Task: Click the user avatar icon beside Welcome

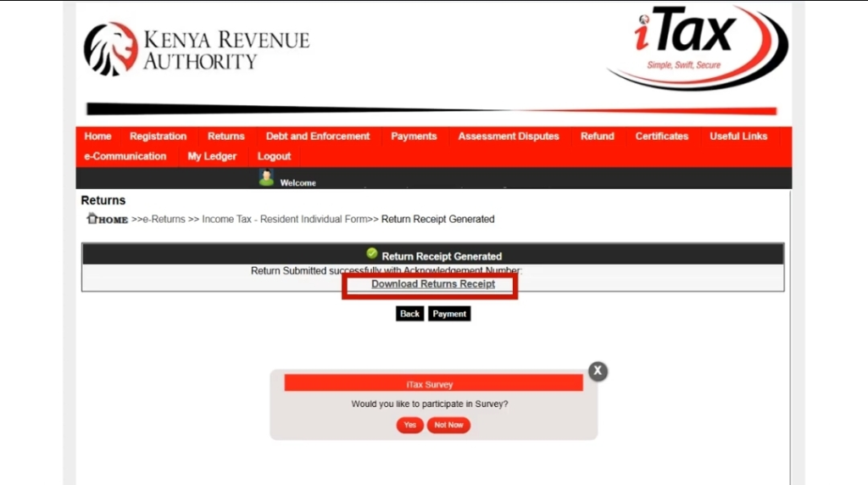Action: click(266, 178)
